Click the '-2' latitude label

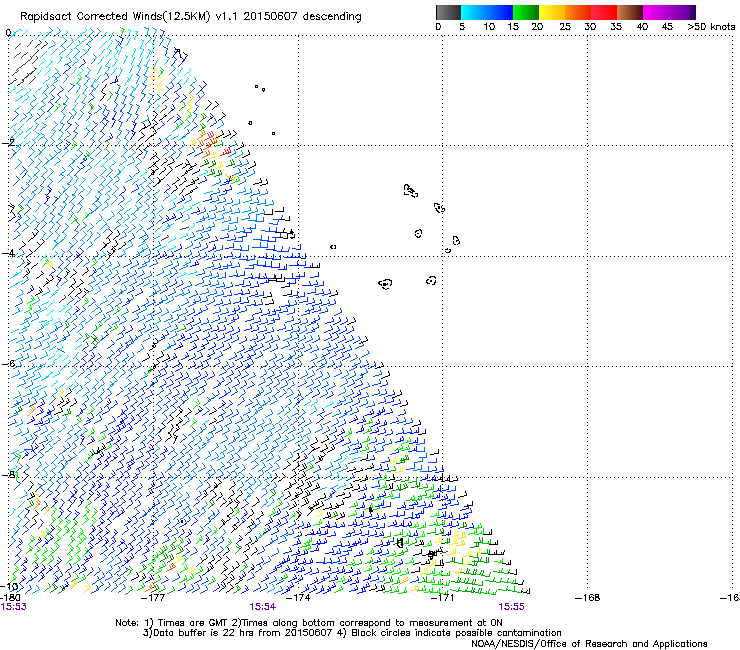pyautogui.click(x=9, y=143)
